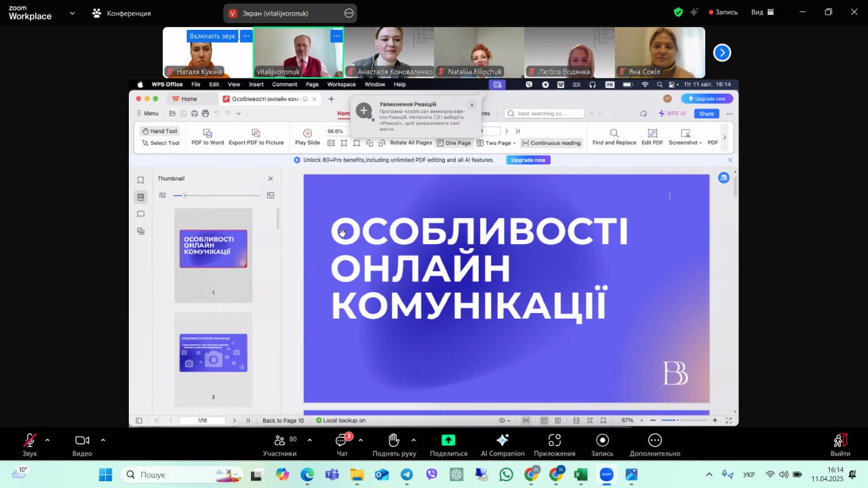868x488 pixels.
Task: Open the Конференция tab at top
Action: tap(122, 13)
